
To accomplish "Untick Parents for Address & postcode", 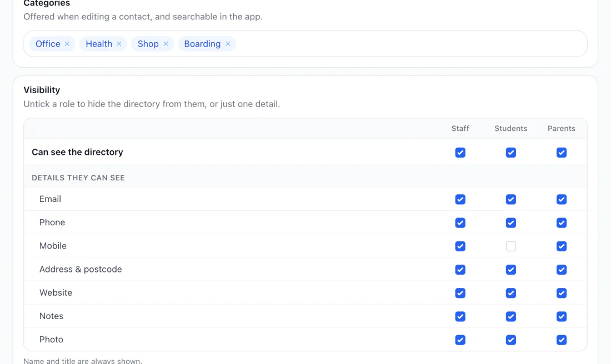I will [562, 270].
